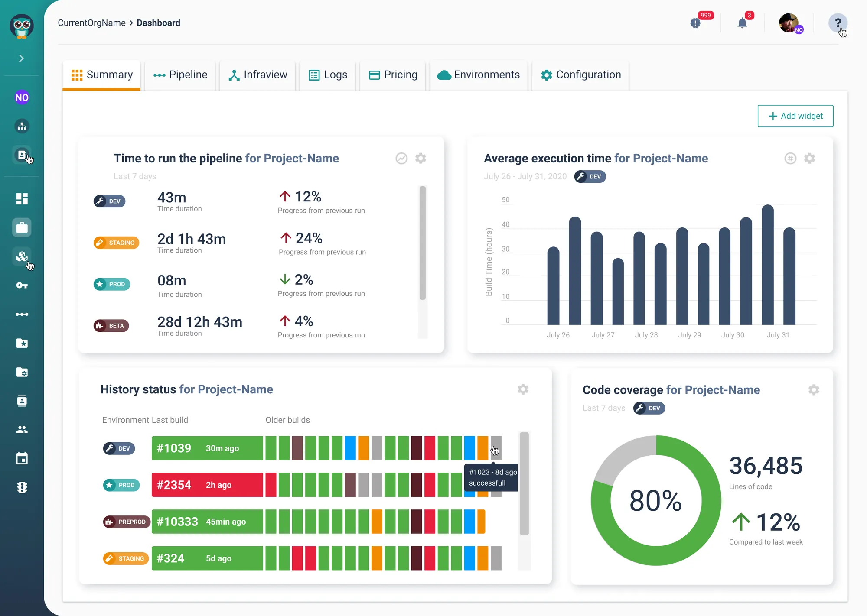
Task: Expand the sidebar with the chevron arrow
Action: [x=21, y=58]
